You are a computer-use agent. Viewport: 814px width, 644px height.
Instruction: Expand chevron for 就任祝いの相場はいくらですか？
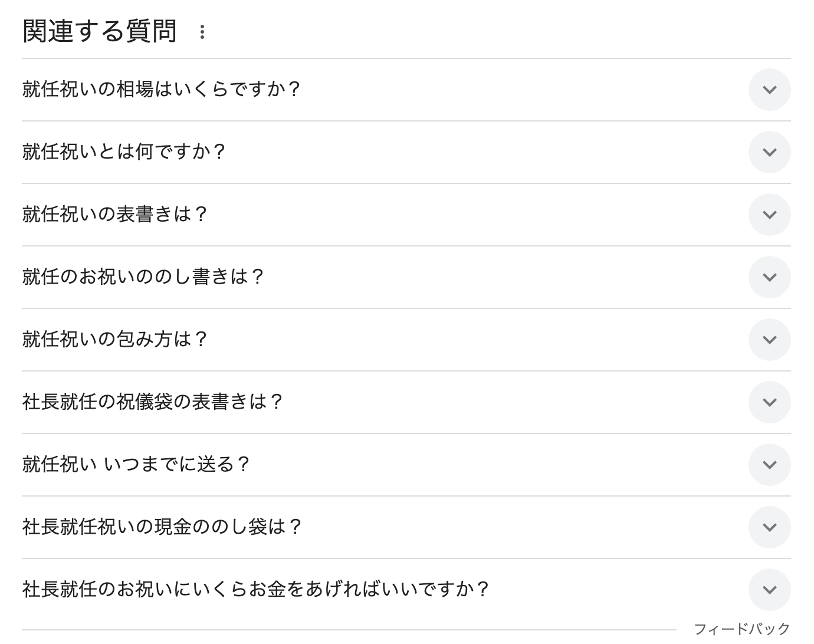pyautogui.click(x=769, y=90)
